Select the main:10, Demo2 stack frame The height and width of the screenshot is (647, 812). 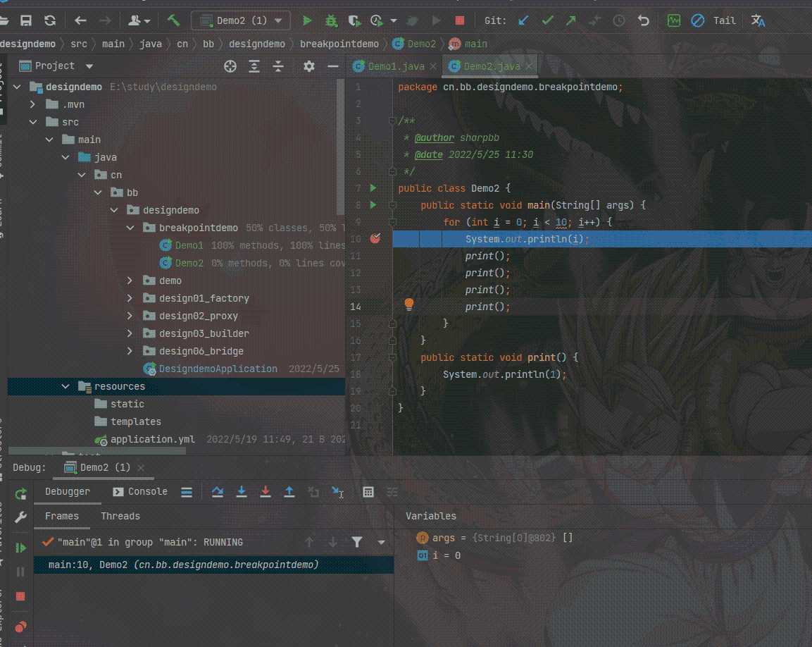click(213, 565)
